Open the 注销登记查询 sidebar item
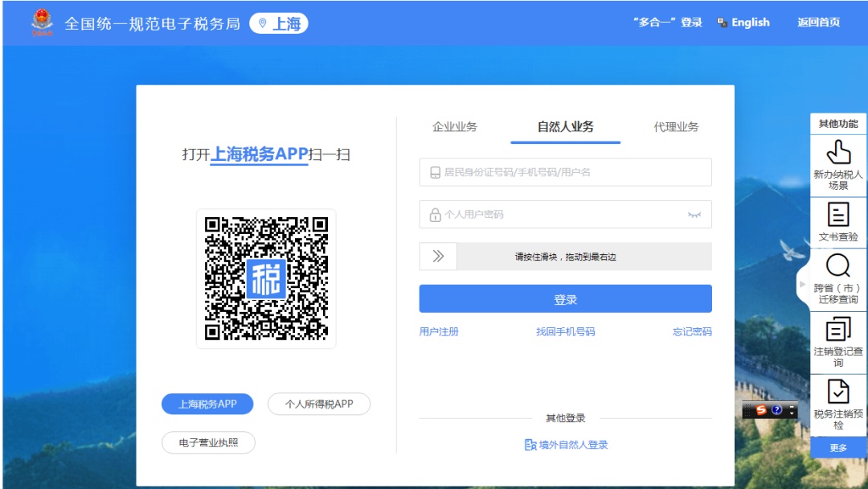 pyautogui.click(x=838, y=343)
